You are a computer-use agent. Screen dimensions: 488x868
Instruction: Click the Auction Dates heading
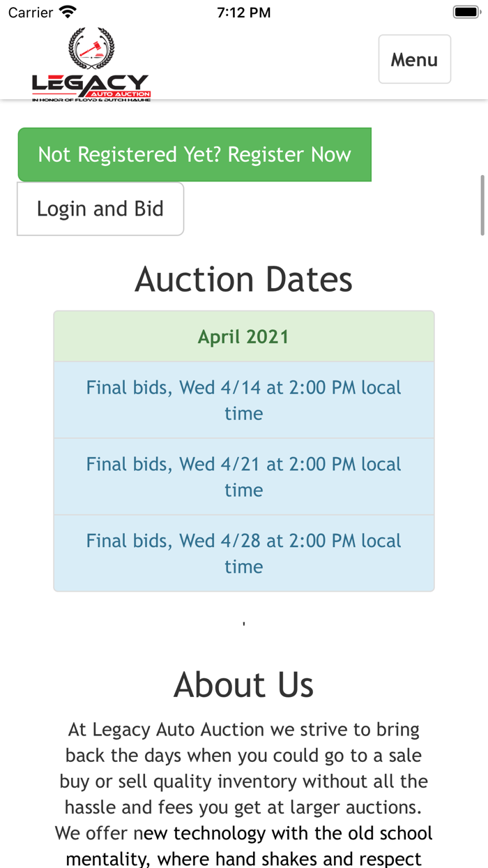pos(244,279)
